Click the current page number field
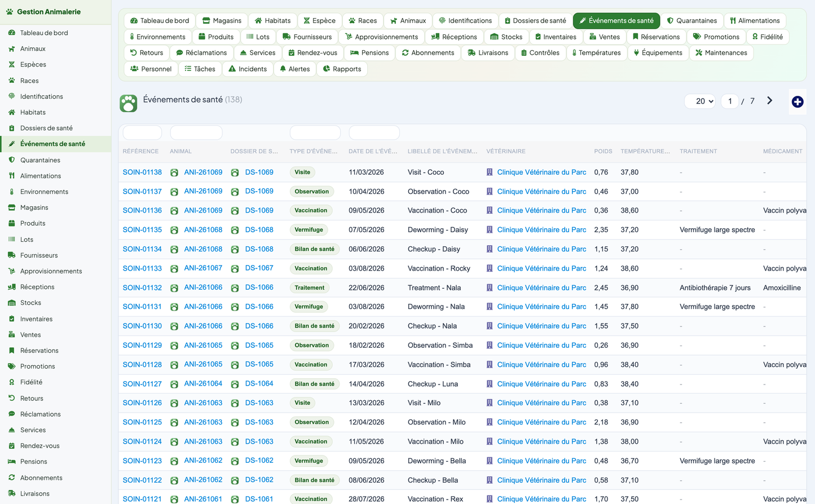Viewport: 815px width, 504px height. (730, 101)
